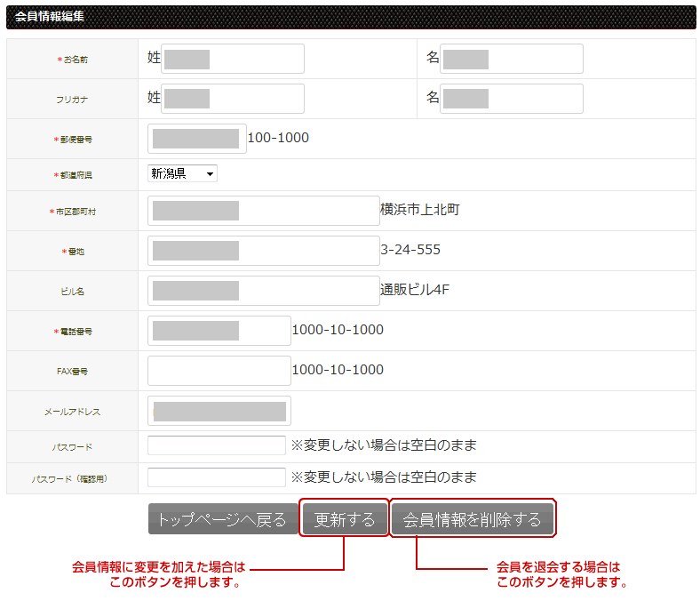Click the empty FAX番号 input field
The width and height of the screenshot is (700, 609).
(x=219, y=371)
